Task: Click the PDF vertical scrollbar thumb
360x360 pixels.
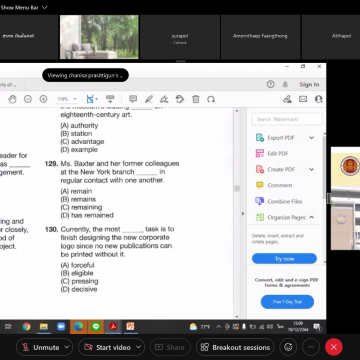Action: 237,189
